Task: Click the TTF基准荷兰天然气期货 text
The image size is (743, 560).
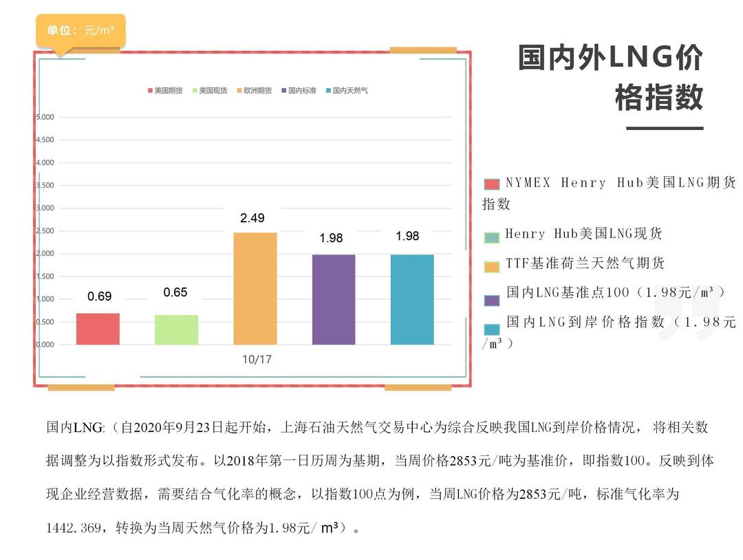Action: [x=585, y=263]
